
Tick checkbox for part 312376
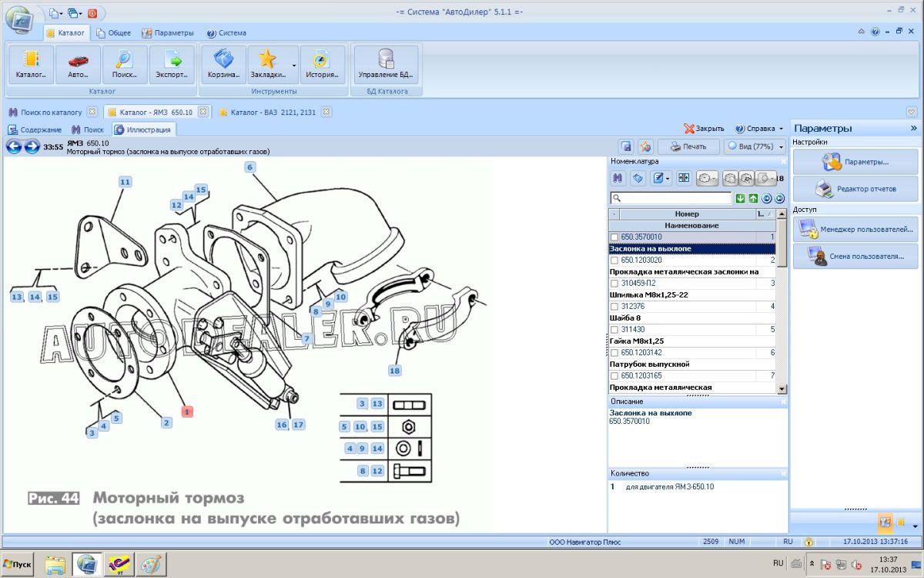(x=614, y=307)
